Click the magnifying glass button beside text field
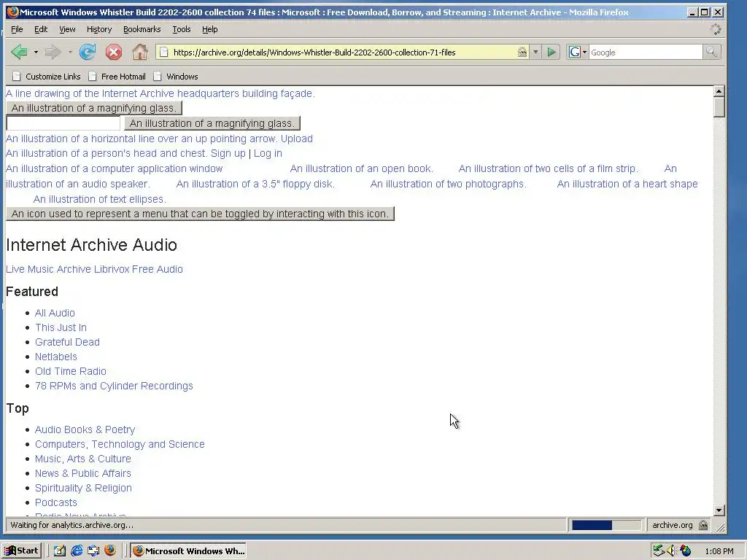The image size is (747, 560). tap(212, 123)
